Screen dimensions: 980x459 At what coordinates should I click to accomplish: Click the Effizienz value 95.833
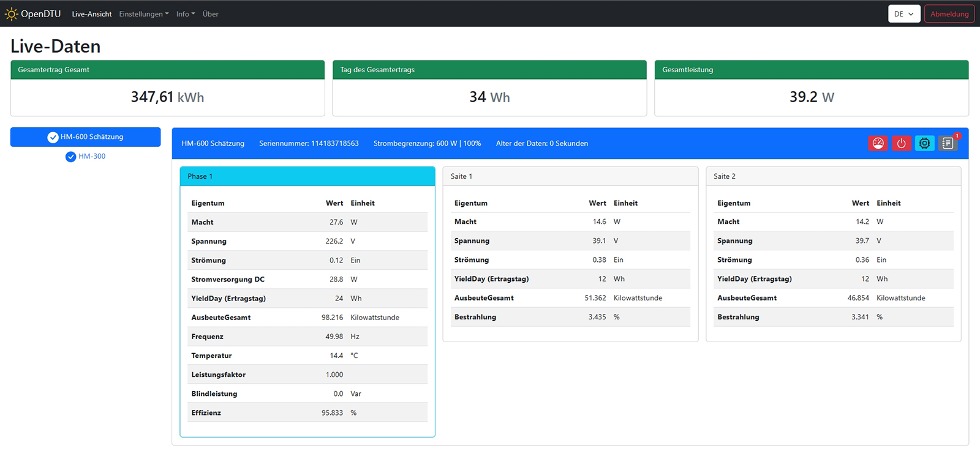click(333, 413)
